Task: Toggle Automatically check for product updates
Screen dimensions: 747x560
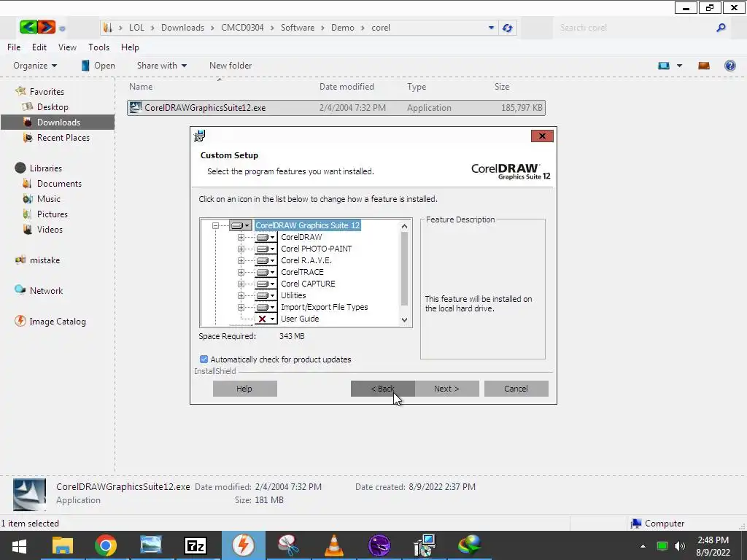Action: [204, 359]
